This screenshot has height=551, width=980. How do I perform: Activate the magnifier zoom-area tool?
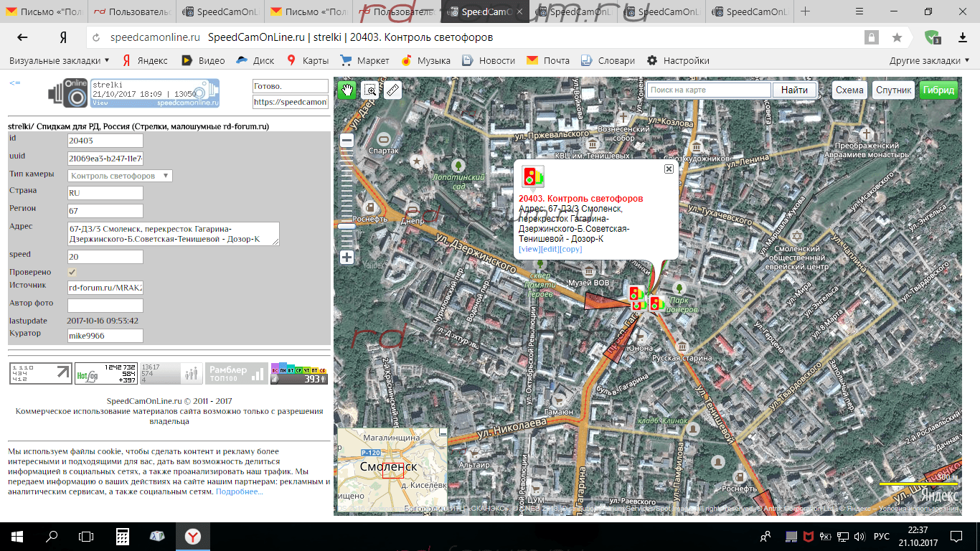point(369,90)
